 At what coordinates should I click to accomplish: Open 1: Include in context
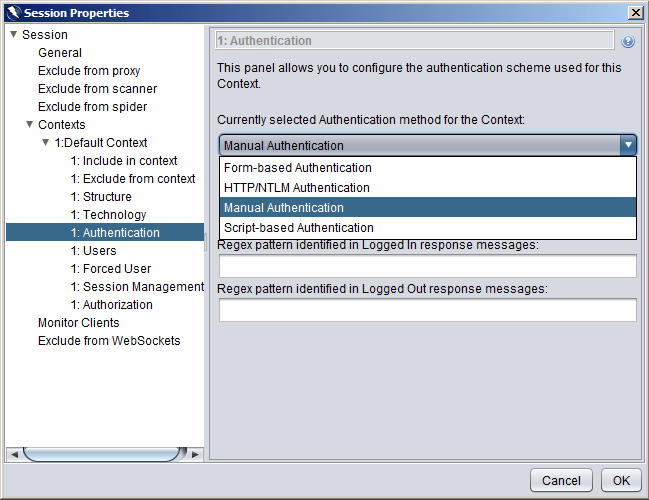pos(124,161)
